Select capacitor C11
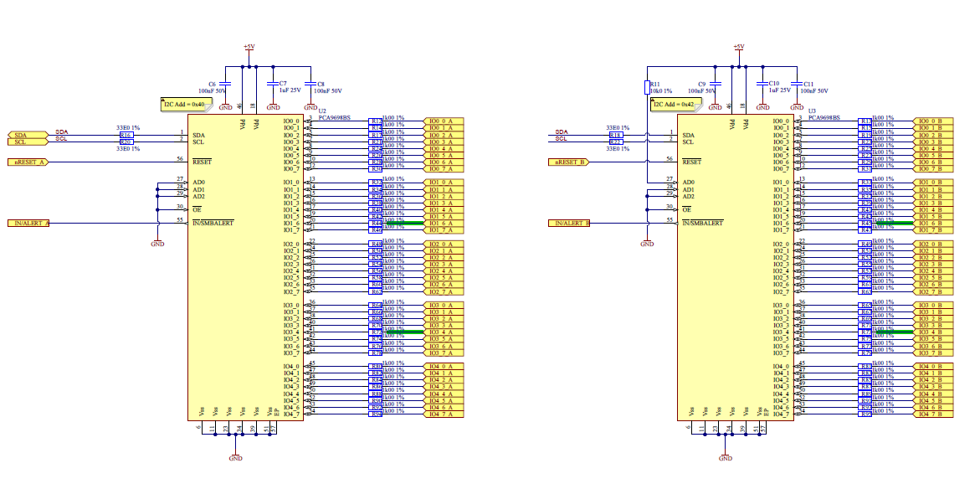Screen dimensions: 980x489 [797, 83]
